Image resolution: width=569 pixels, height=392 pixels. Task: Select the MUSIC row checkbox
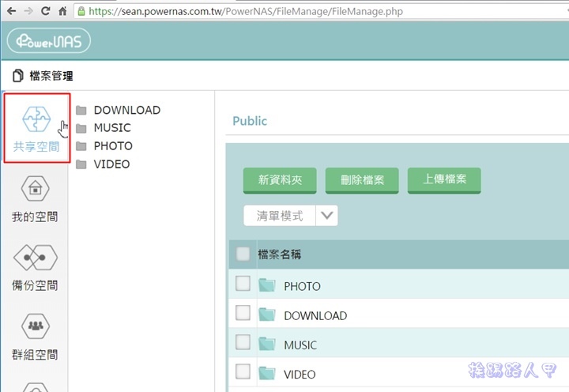pyautogui.click(x=243, y=343)
